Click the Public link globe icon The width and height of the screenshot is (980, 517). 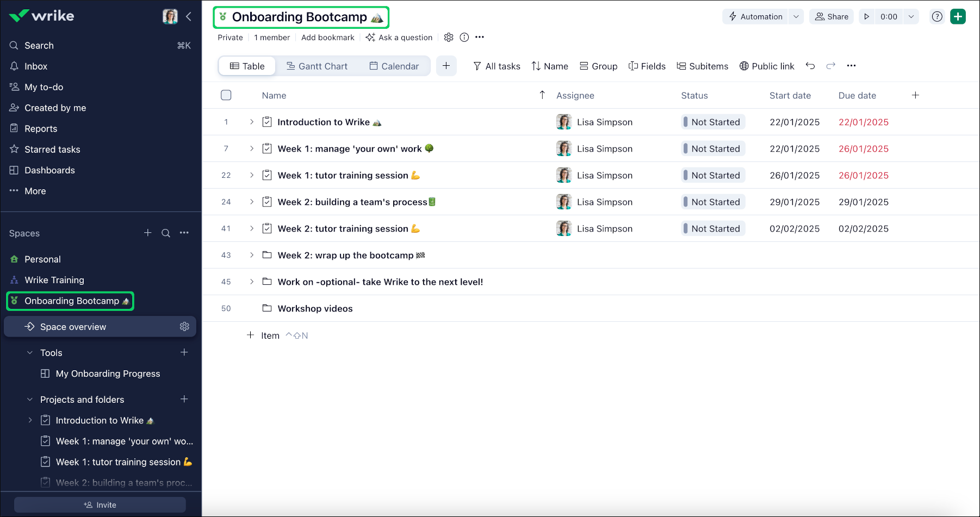click(744, 66)
